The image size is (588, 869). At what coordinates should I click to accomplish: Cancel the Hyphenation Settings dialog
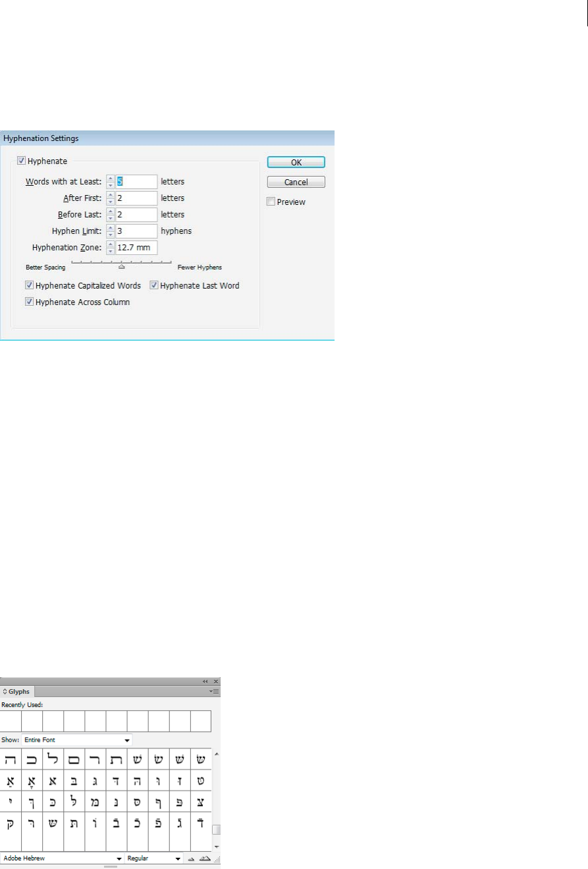click(x=296, y=182)
